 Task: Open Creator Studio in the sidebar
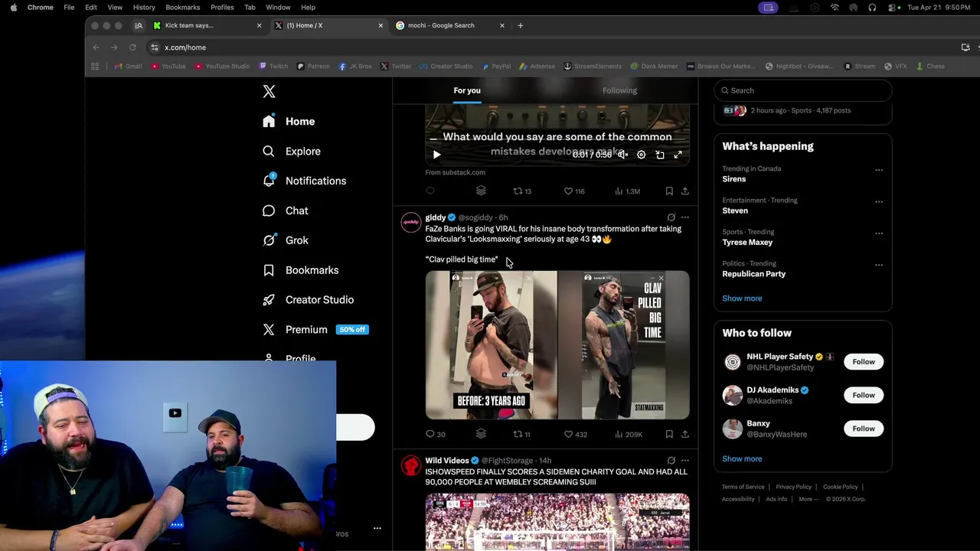tap(308, 300)
